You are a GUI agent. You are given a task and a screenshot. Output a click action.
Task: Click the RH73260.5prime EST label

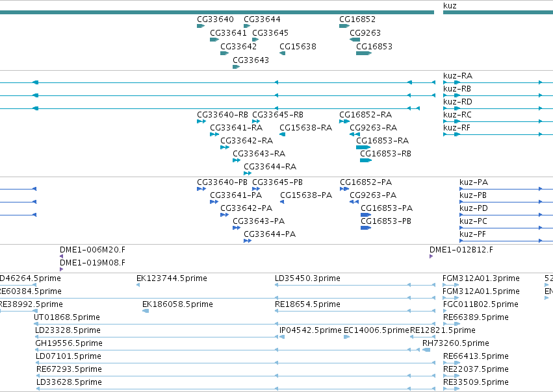(x=456, y=344)
